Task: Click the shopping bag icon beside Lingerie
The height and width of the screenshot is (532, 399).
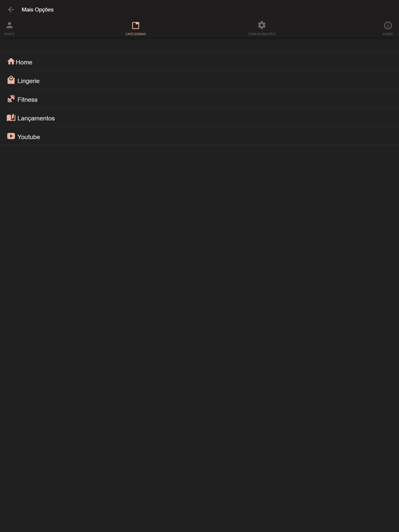Action: pos(11,80)
